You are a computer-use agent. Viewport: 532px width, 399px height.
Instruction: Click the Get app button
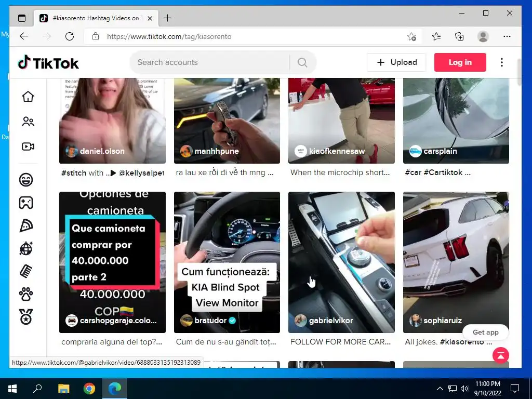pos(486,332)
